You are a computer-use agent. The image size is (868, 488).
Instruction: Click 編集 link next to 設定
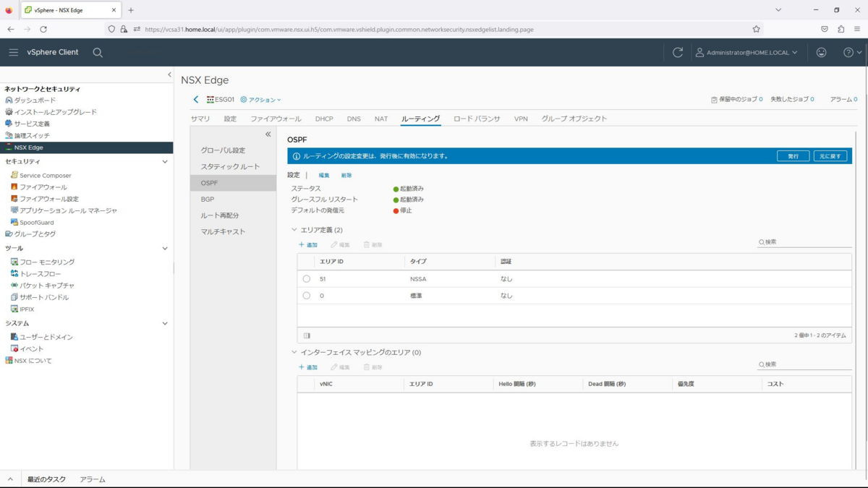coord(324,176)
